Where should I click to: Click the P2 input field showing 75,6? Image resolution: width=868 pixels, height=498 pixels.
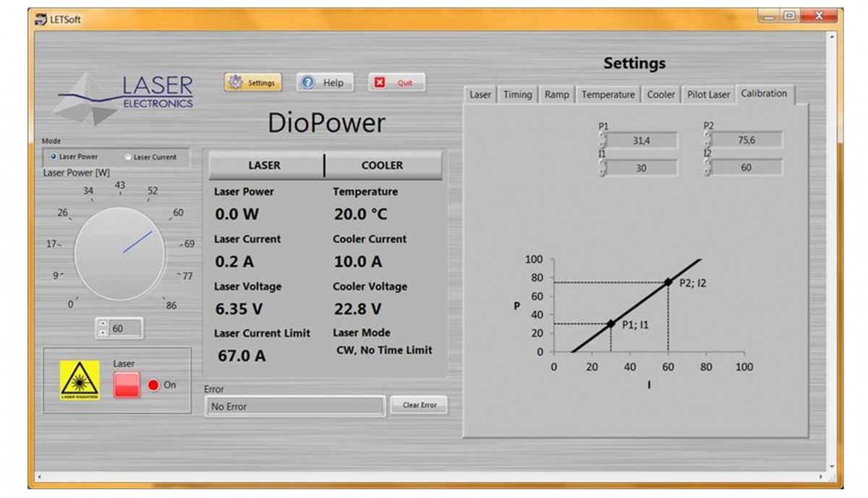click(746, 140)
